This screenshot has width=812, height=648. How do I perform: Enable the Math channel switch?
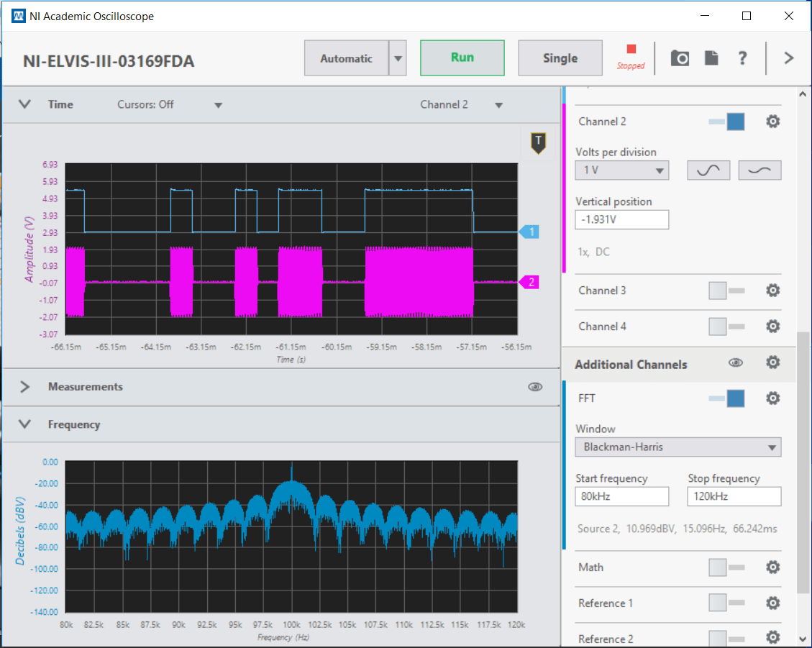coord(727,567)
